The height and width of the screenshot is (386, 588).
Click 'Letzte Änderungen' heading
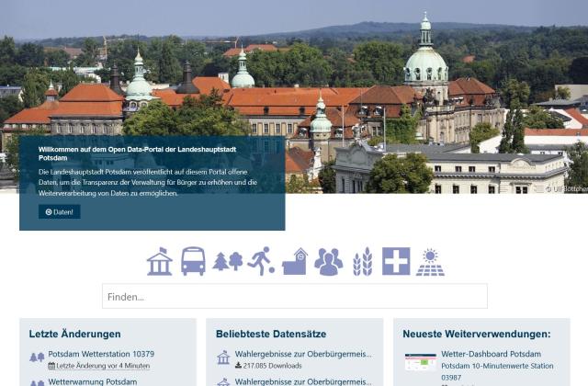pyautogui.click(x=75, y=334)
